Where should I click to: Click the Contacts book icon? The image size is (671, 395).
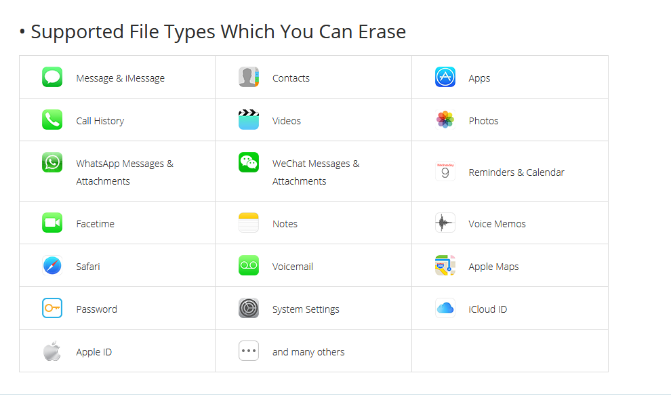coord(249,77)
